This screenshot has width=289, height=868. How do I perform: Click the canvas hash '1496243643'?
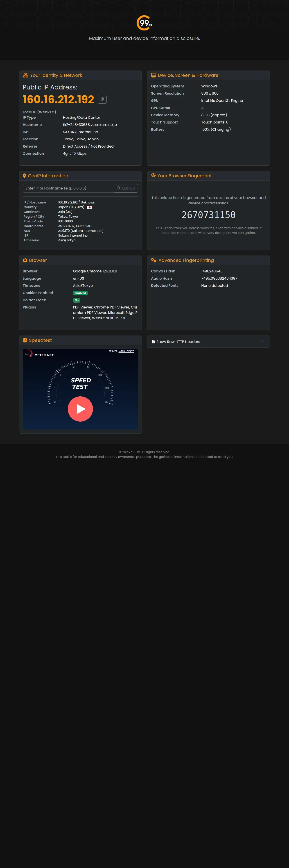212,271
